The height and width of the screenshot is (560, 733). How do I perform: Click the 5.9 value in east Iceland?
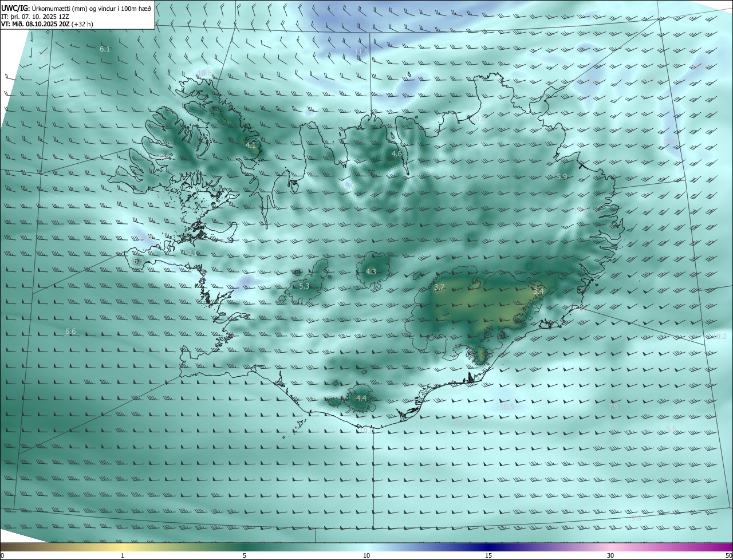tap(562, 177)
